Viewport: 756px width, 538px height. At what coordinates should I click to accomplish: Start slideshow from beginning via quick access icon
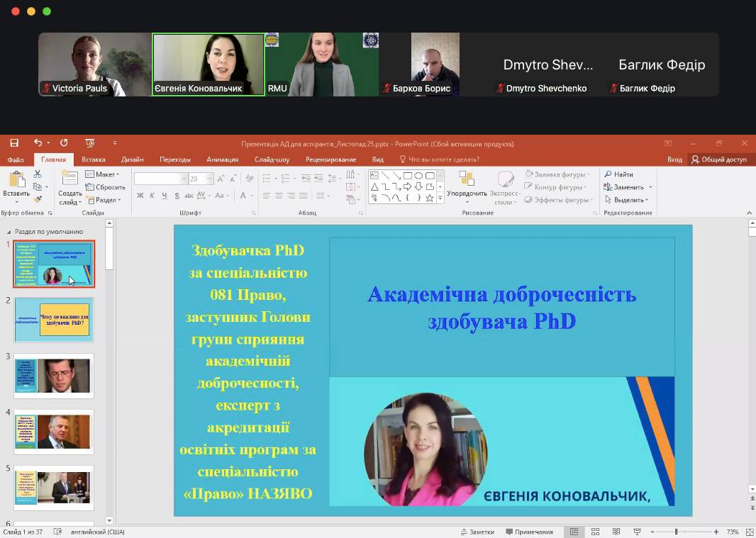(89, 143)
